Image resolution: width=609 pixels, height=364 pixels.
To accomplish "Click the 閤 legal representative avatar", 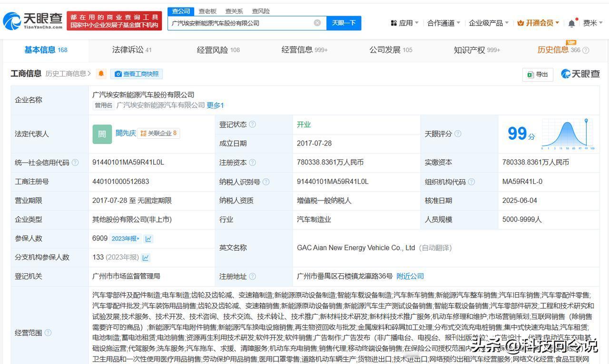I will [102, 134].
